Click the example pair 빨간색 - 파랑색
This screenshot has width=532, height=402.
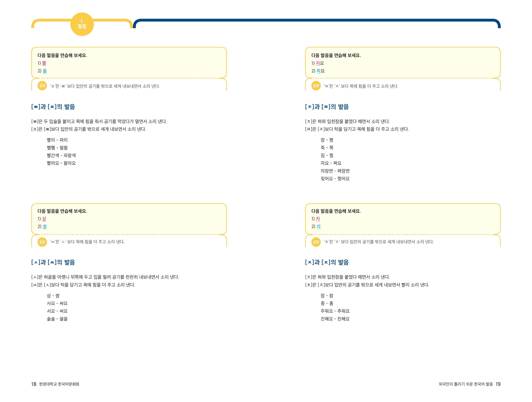(x=61, y=156)
